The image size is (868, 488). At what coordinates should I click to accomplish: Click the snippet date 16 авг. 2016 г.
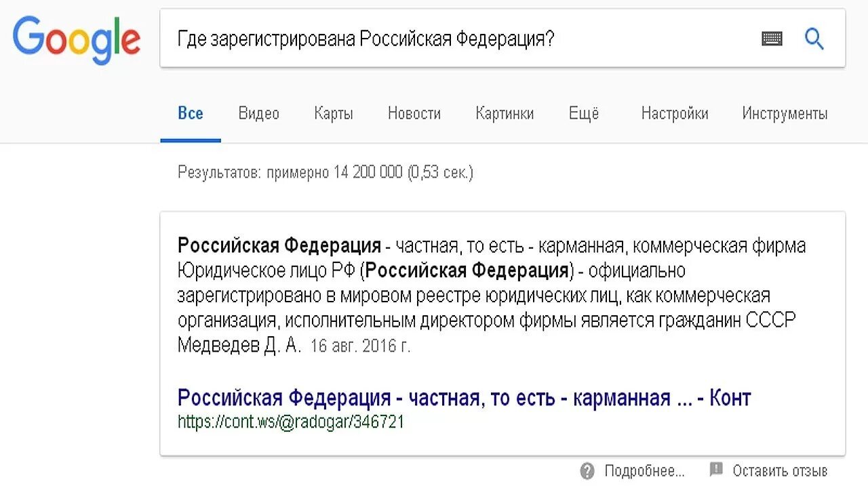[360, 346]
